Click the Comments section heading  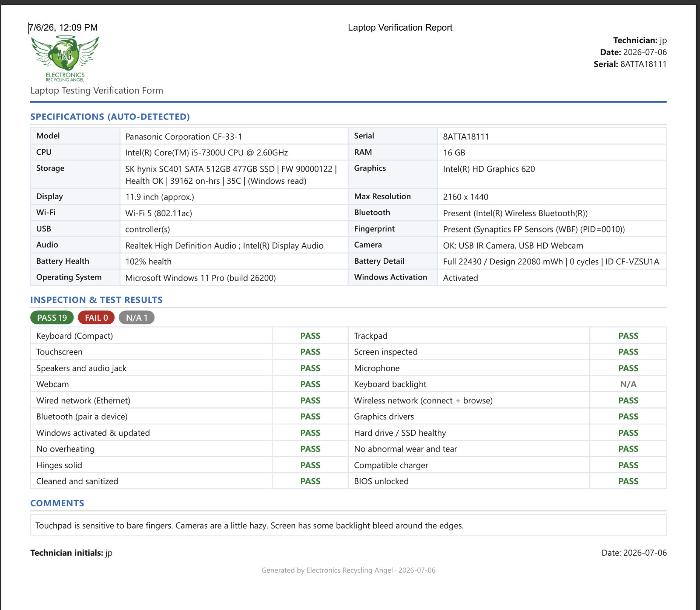57,503
